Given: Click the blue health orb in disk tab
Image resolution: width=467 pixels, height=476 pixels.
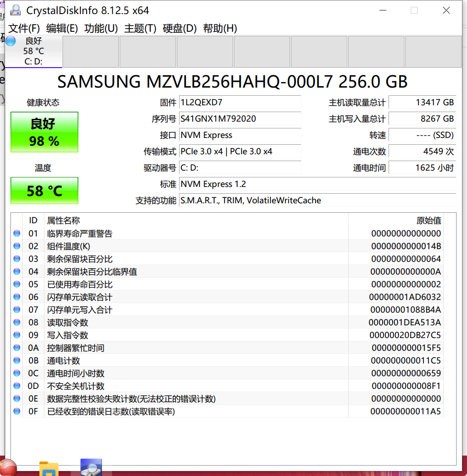Looking at the screenshot, I should [10, 41].
